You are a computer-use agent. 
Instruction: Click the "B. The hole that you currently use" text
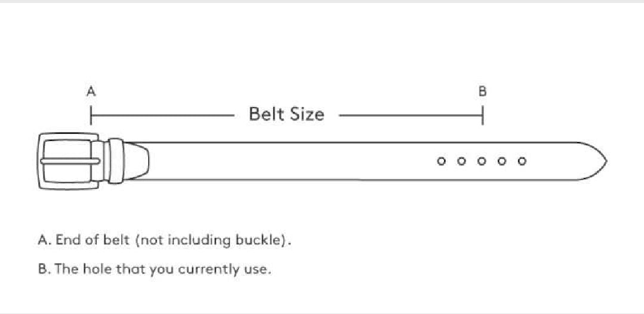154,269
